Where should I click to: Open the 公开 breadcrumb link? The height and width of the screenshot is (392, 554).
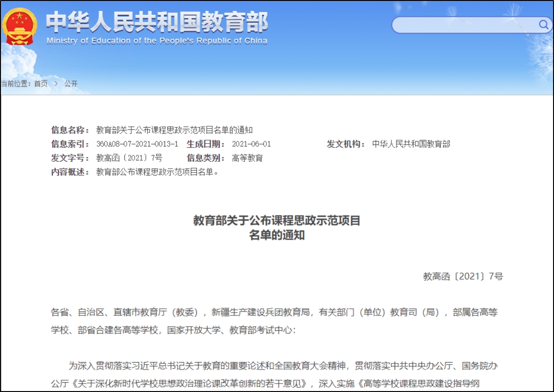click(71, 84)
